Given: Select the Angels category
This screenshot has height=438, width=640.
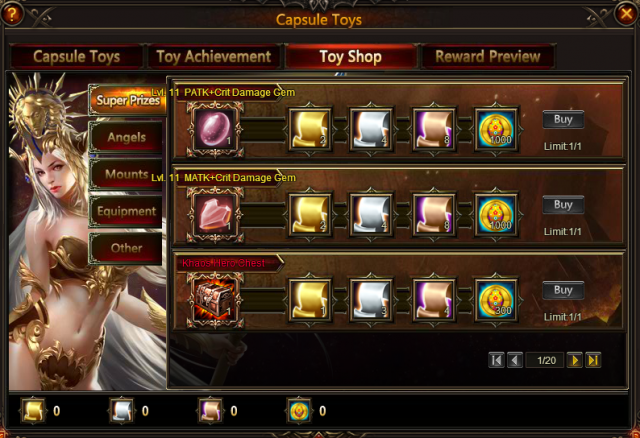Looking at the screenshot, I should pyautogui.click(x=126, y=137).
